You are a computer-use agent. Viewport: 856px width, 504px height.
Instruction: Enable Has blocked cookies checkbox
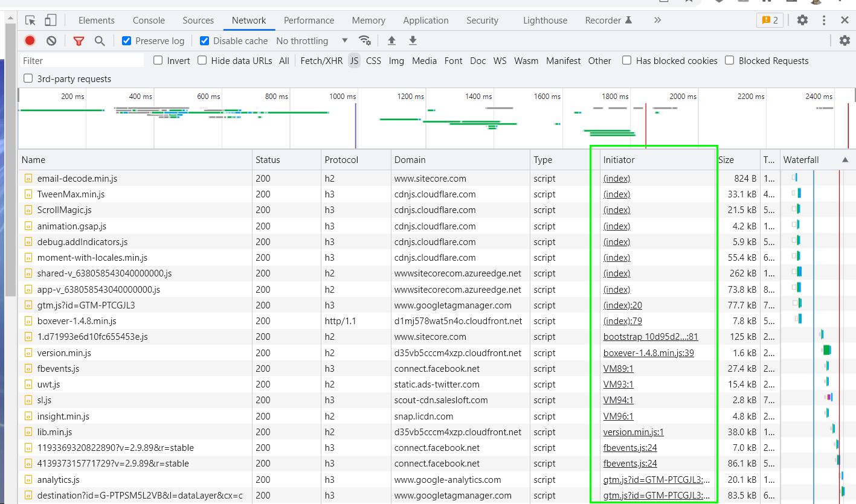tap(627, 60)
